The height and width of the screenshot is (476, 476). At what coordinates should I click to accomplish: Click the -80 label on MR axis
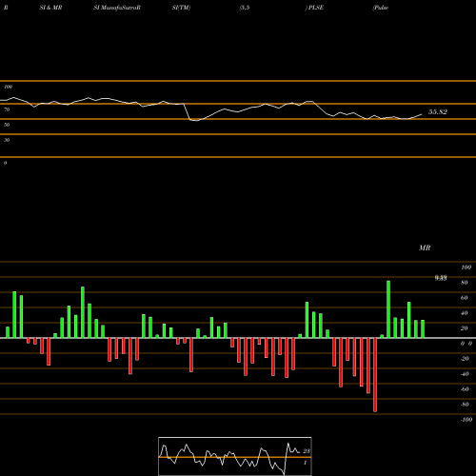coord(465,405)
